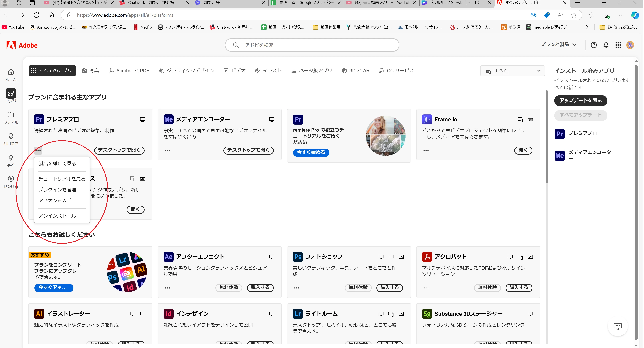Click the アップデートを表示 button
This screenshot has height=348, width=644.
[x=581, y=100]
